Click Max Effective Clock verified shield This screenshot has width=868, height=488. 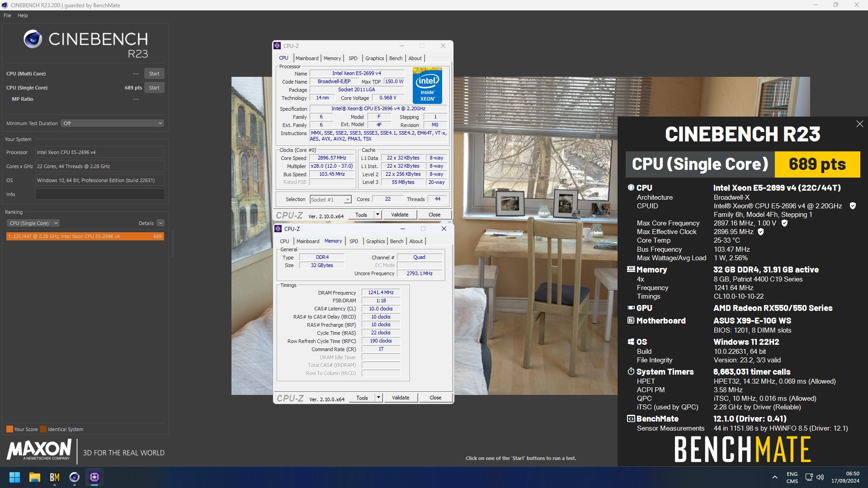pos(761,232)
